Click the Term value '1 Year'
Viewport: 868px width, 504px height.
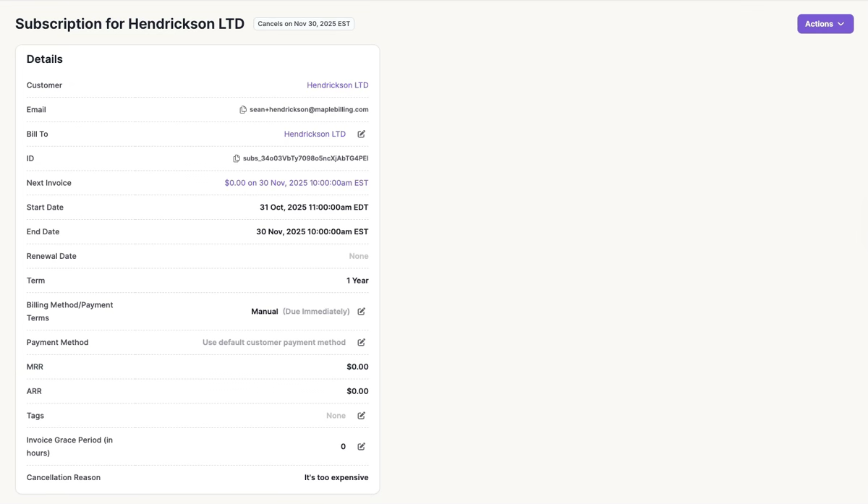(x=357, y=281)
